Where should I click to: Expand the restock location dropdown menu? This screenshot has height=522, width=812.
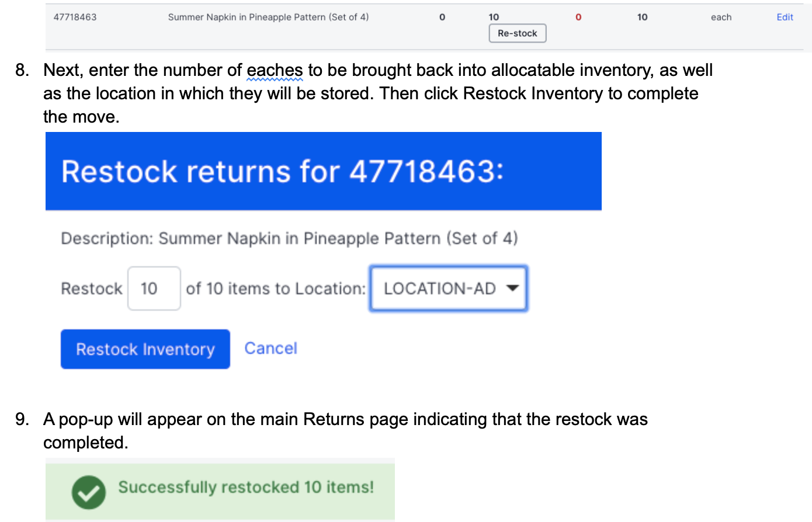tap(448, 288)
